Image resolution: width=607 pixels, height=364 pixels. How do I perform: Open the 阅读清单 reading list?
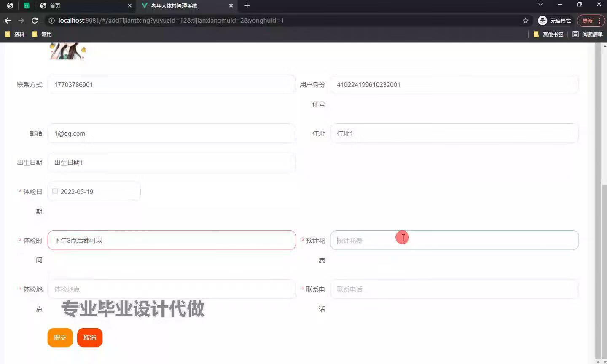(x=588, y=35)
